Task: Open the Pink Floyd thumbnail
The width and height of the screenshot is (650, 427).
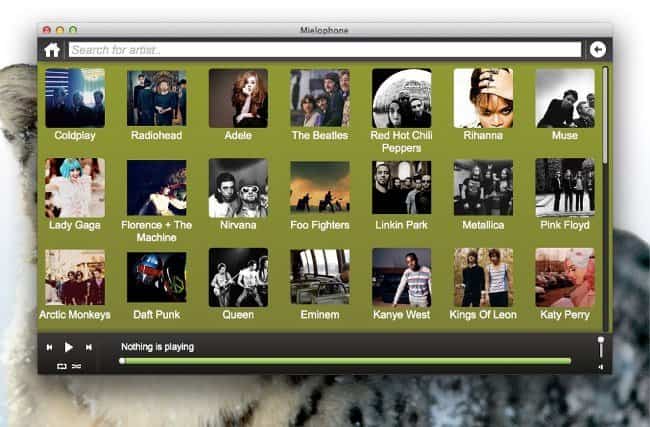Action: point(565,188)
